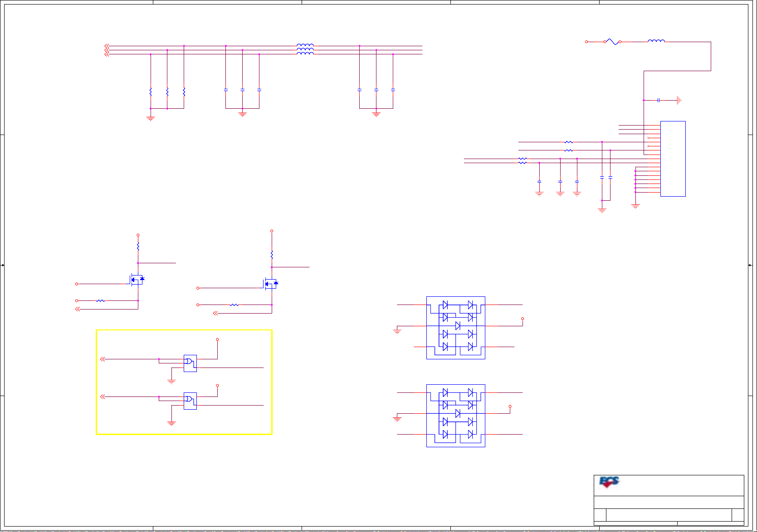Select the power circle right of the lower diode array
Screen dimensions: 757x532
(510, 406)
